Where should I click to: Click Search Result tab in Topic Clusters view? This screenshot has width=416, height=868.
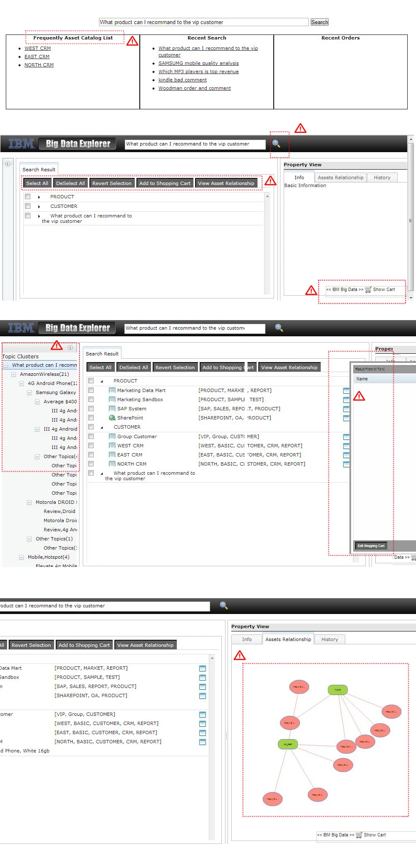[102, 354]
